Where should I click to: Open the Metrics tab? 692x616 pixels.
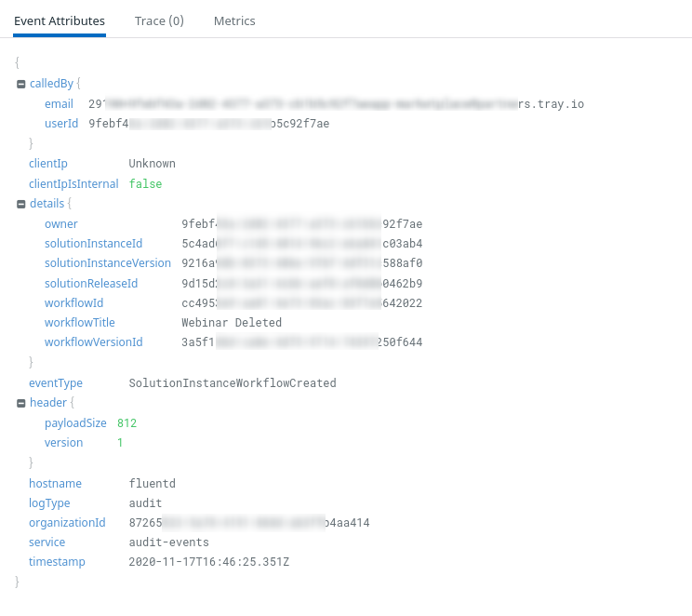tap(234, 20)
